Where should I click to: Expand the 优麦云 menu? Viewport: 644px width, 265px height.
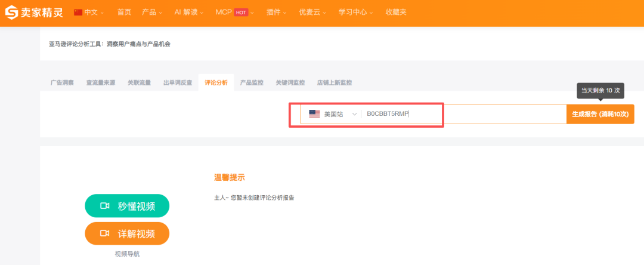tap(312, 13)
